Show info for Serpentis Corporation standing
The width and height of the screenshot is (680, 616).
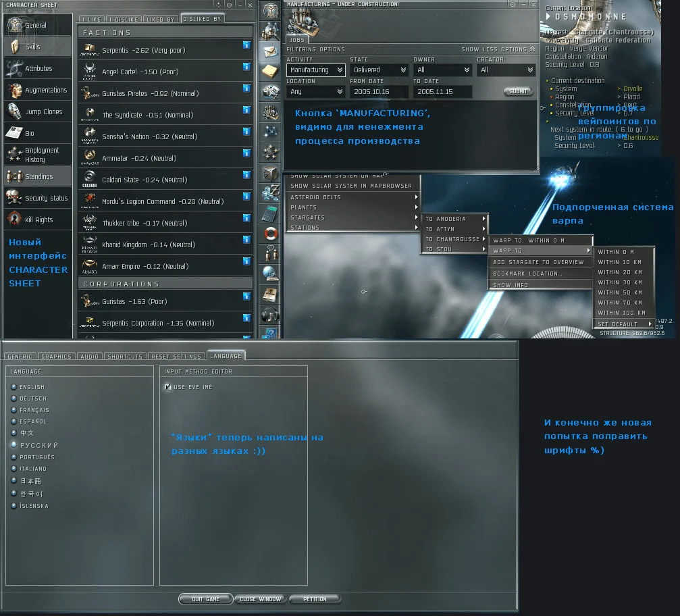246,317
